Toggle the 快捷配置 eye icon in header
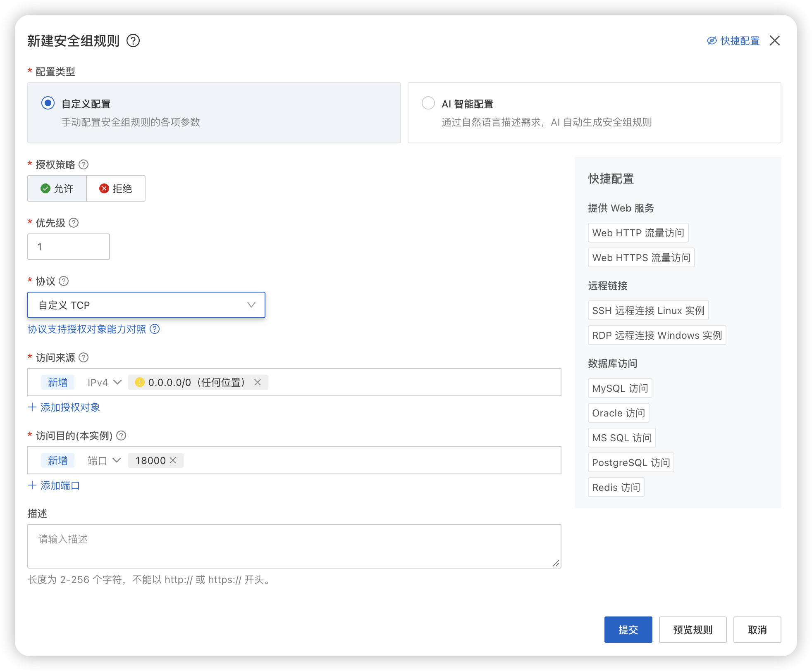The width and height of the screenshot is (812, 671). 712,40
